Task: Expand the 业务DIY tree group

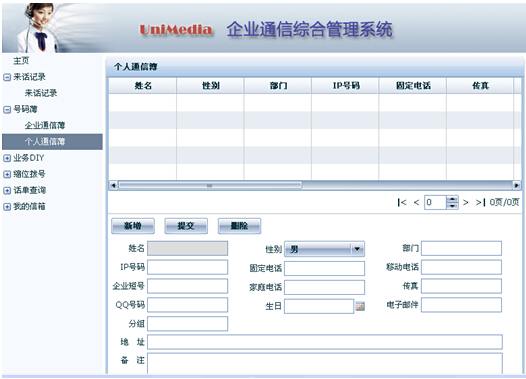Action: click(x=7, y=158)
